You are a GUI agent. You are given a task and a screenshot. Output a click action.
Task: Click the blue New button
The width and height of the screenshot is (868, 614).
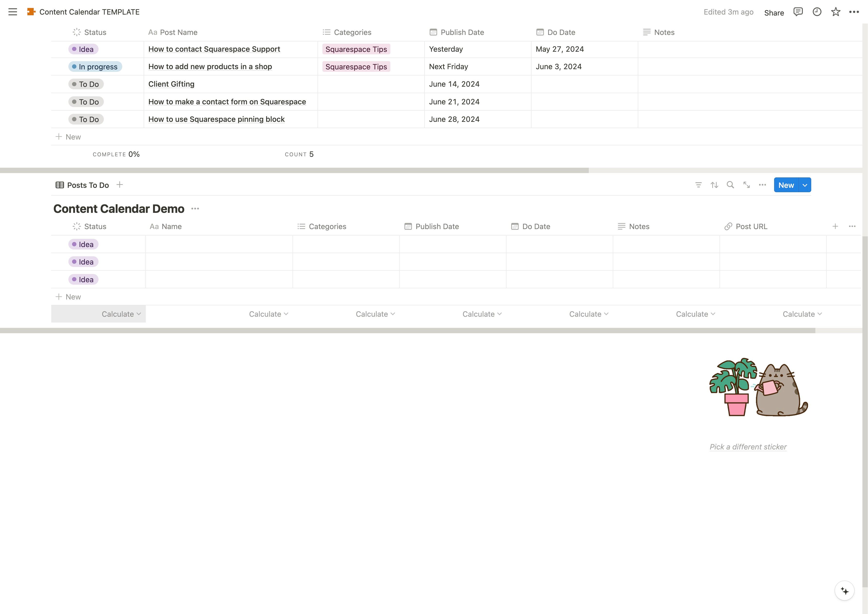pyautogui.click(x=786, y=185)
